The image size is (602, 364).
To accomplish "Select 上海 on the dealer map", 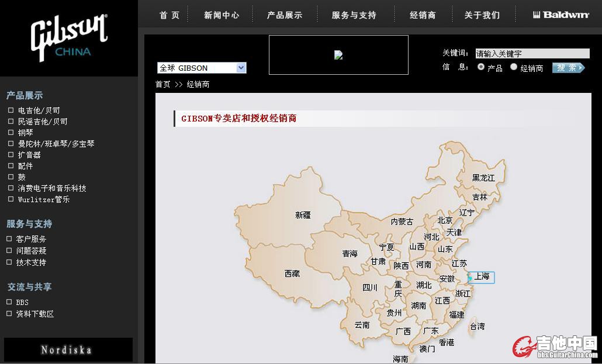I will [x=482, y=277].
